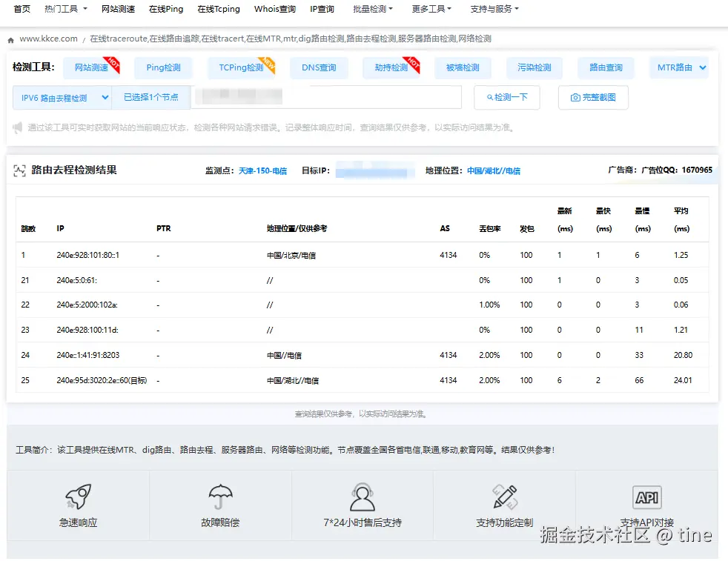Click the 中国/北京/电信 location cell
Image resolution: width=728 pixels, height=561 pixels.
click(x=291, y=255)
